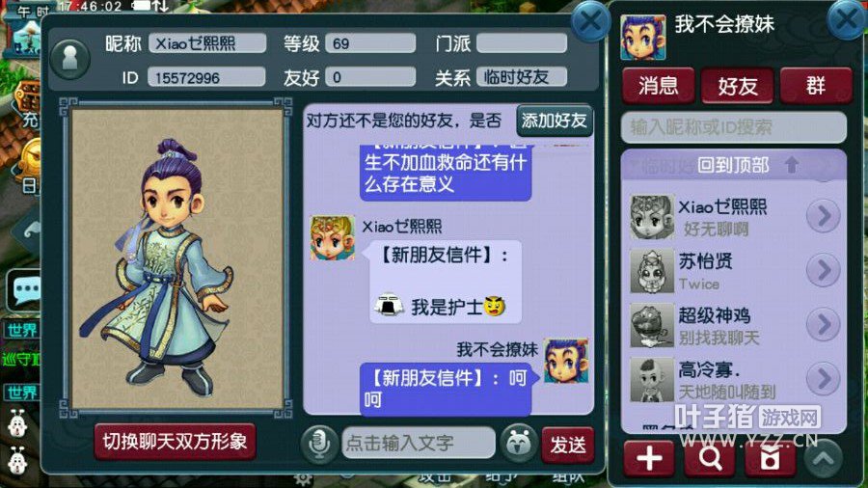The width and height of the screenshot is (868, 488).
Task: Focus the 输入昵称或ID搜索 search field
Action: click(734, 128)
